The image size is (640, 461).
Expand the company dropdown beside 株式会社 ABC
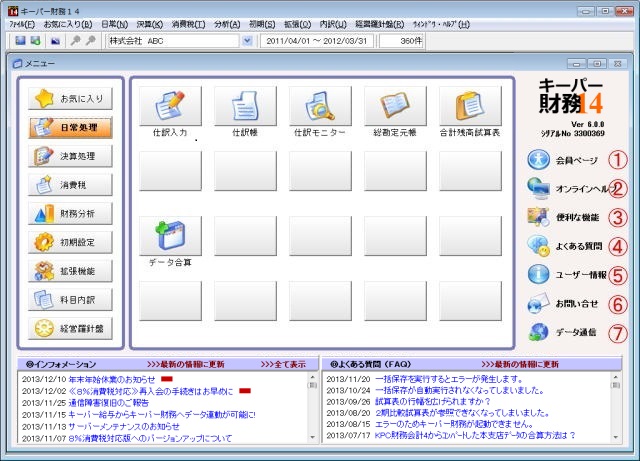point(247,41)
